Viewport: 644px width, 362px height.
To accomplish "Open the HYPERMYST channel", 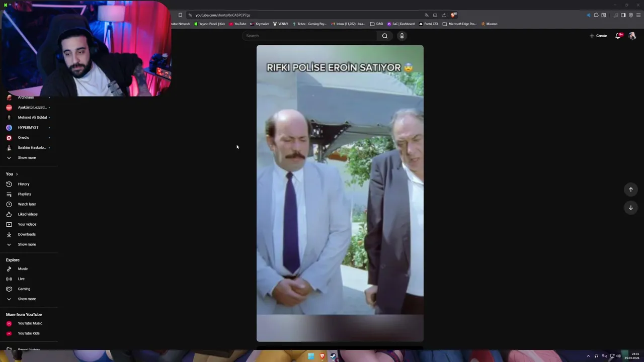I will (x=28, y=128).
